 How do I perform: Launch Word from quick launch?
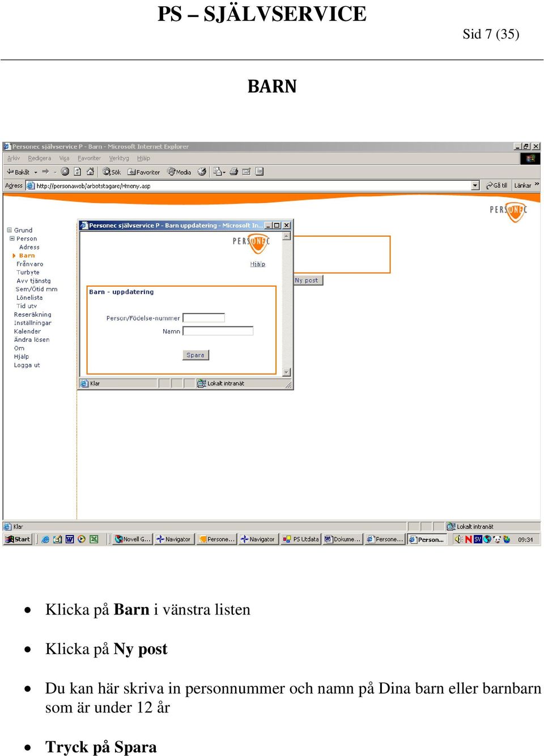(70, 539)
